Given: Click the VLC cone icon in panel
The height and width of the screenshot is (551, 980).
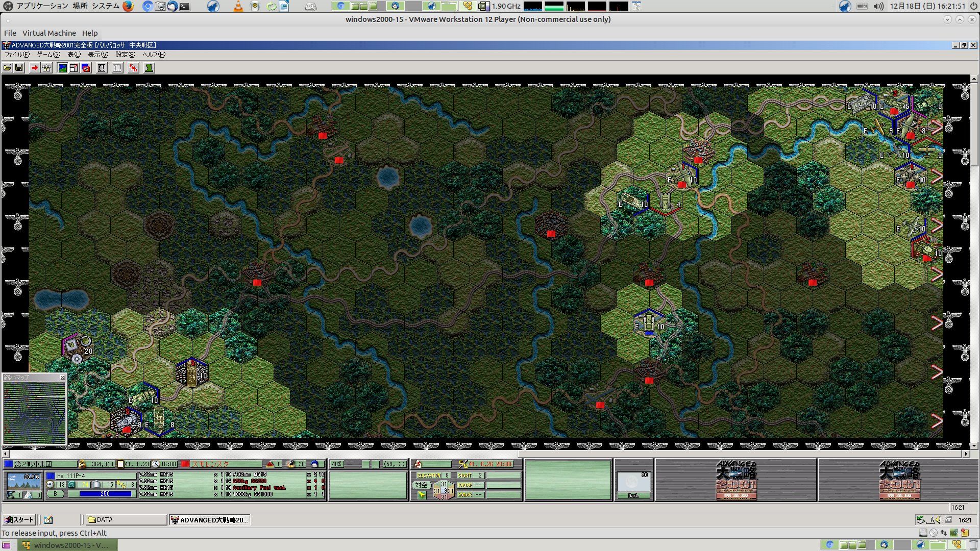Looking at the screenshot, I should tap(238, 6).
